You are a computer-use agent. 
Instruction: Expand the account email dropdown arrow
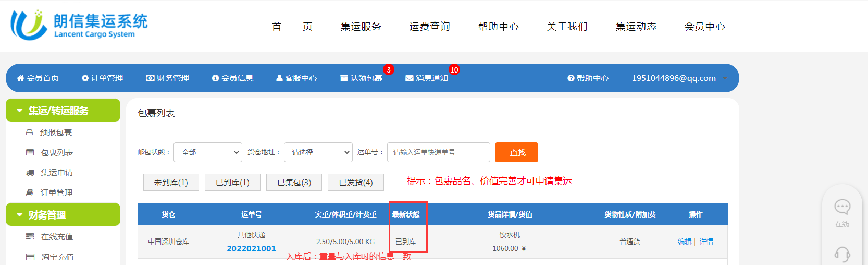point(725,78)
